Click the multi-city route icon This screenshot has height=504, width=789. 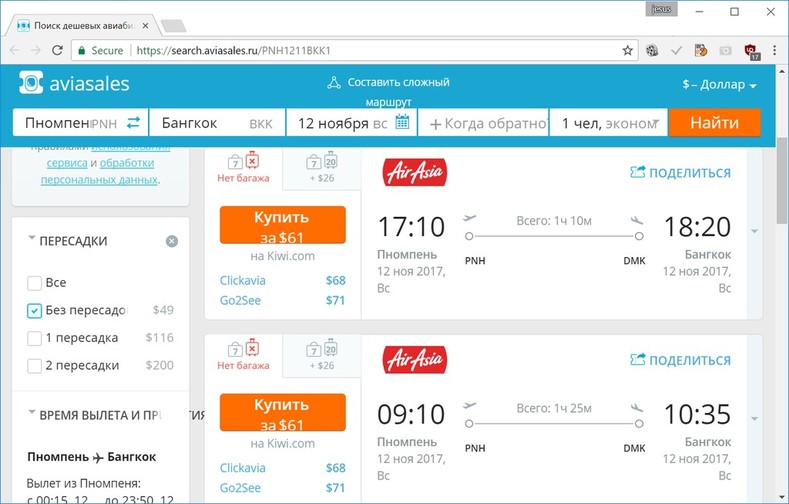pyautogui.click(x=334, y=82)
